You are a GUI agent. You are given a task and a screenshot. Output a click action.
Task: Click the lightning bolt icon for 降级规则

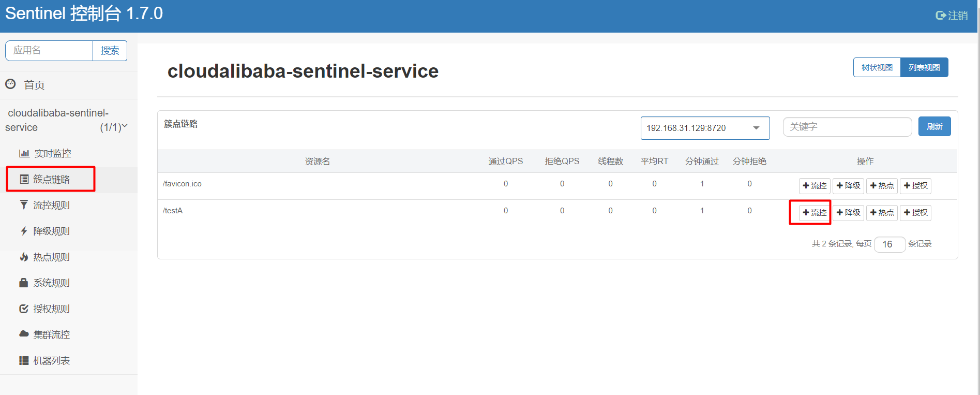pyautogui.click(x=24, y=231)
